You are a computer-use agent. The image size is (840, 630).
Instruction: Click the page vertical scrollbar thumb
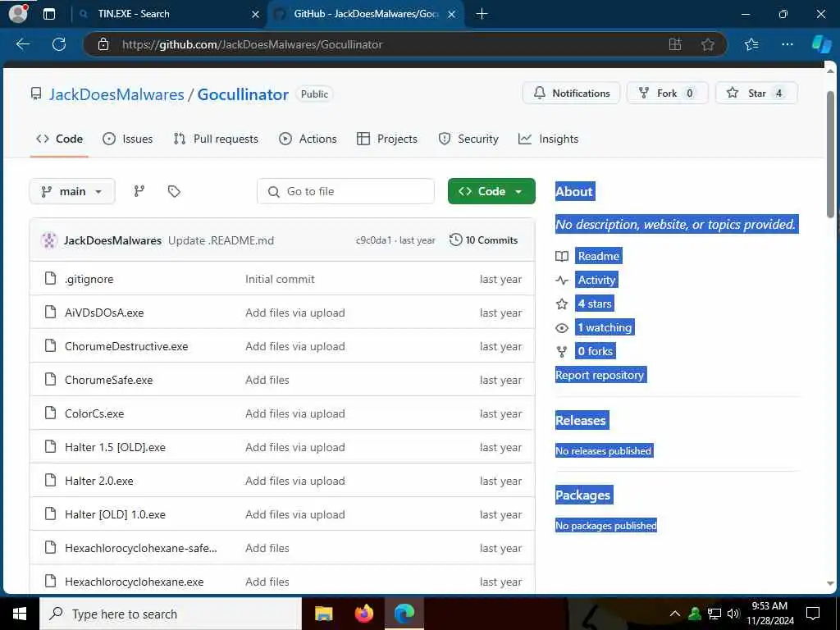tap(830, 154)
